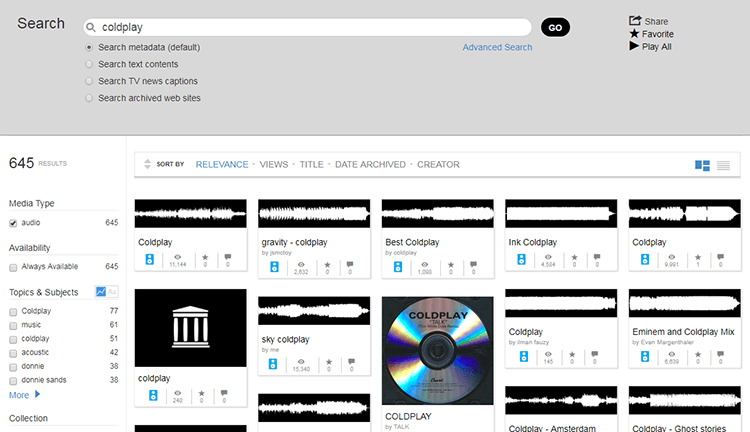Click 'Coldplay - Ghost stories' title

click(x=679, y=428)
